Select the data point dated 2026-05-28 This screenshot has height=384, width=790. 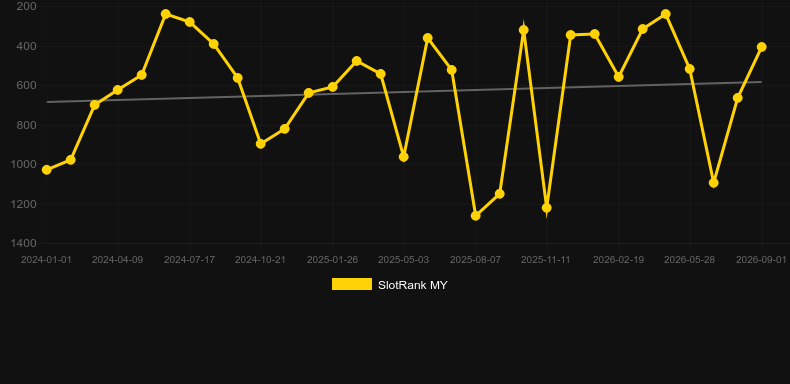click(690, 69)
